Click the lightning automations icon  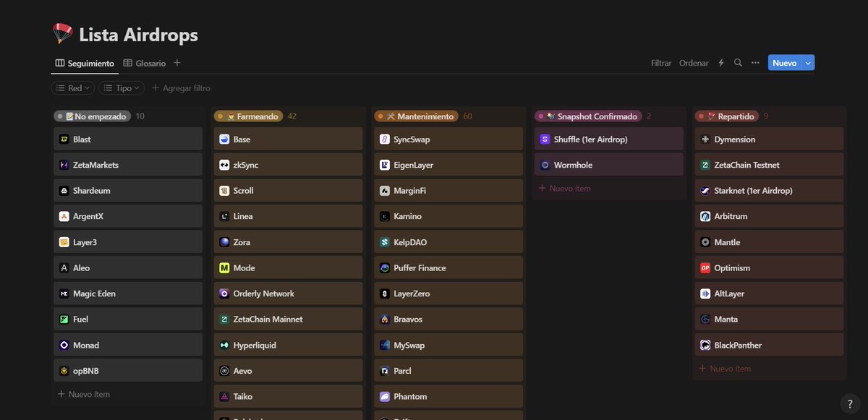click(721, 63)
